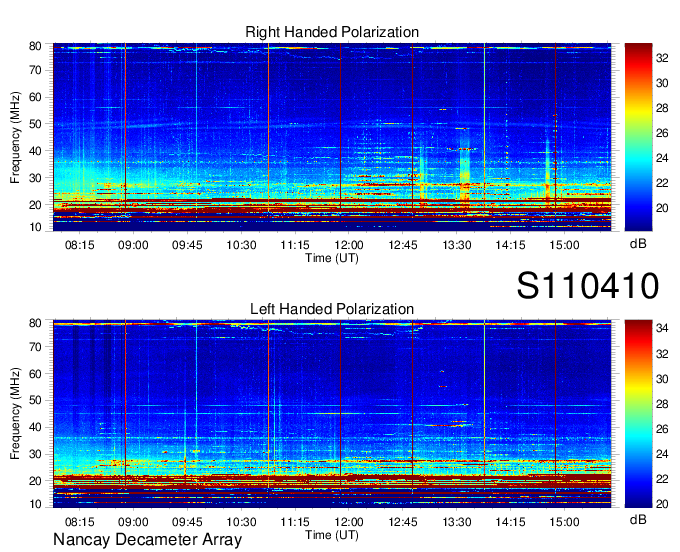Screen dimensions: 680x552
Task: Click the 09:00 tick under Left Handed plot
Action: click(133, 522)
